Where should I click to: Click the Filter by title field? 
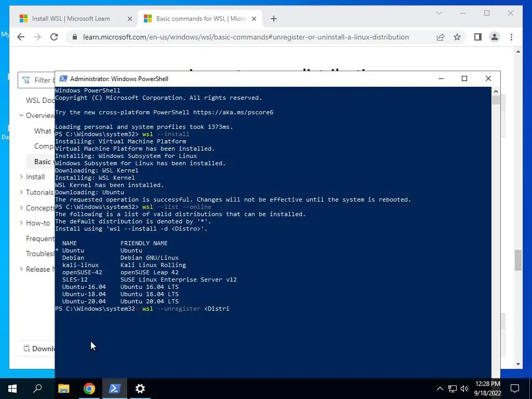(x=37, y=80)
